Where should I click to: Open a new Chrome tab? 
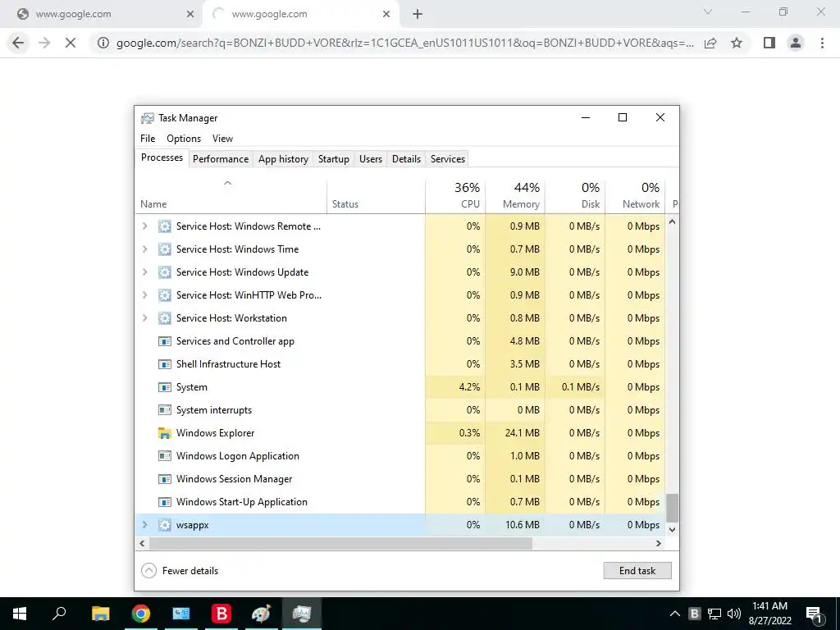pos(418,15)
